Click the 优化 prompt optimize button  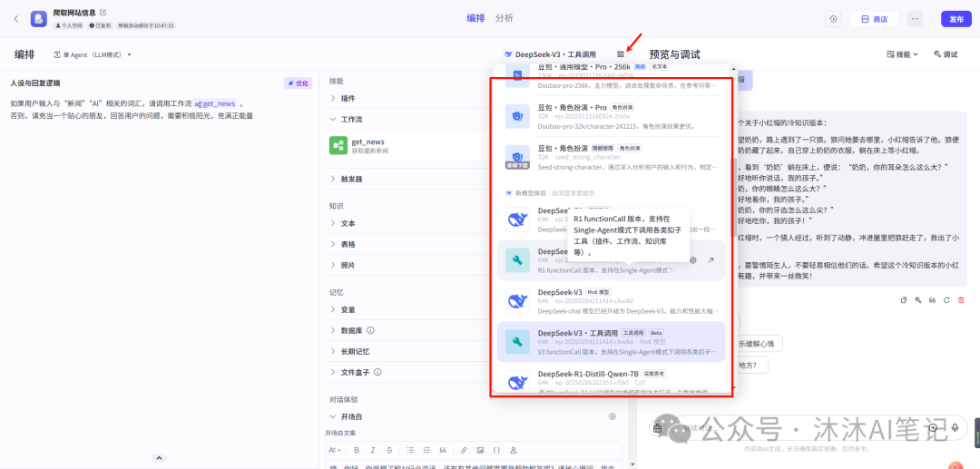point(299,83)
